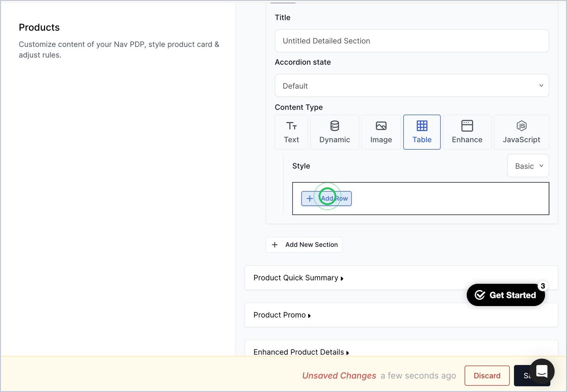Click the Add Row button
The height and width of the screenshot is (392, 567).
click(326, 198)
